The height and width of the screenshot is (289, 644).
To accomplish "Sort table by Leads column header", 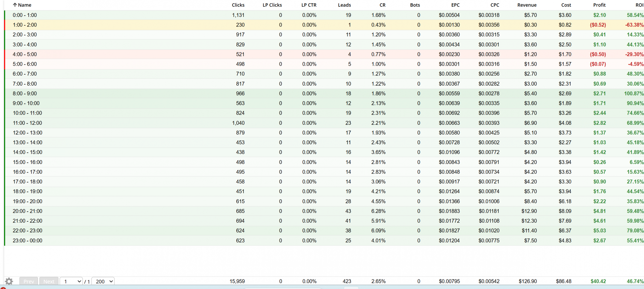I will pos(344,5).
